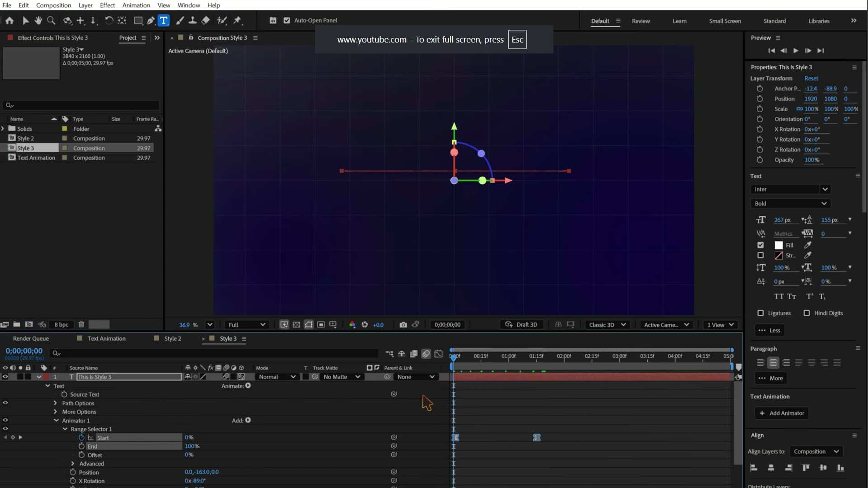Viewport: 868px width, 488px height.
Task: Switch to the Text Animation timeline tab
Action: click(106, 338)
